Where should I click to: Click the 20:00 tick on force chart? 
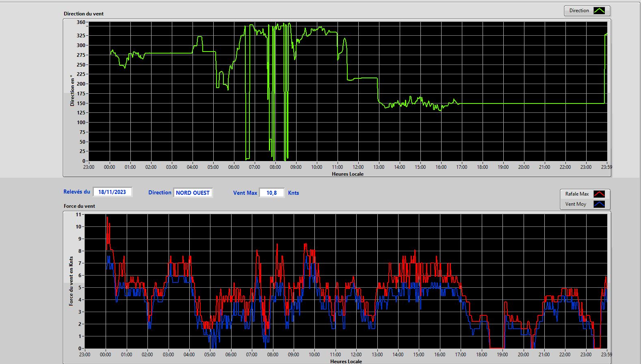(x=523, y=354)
